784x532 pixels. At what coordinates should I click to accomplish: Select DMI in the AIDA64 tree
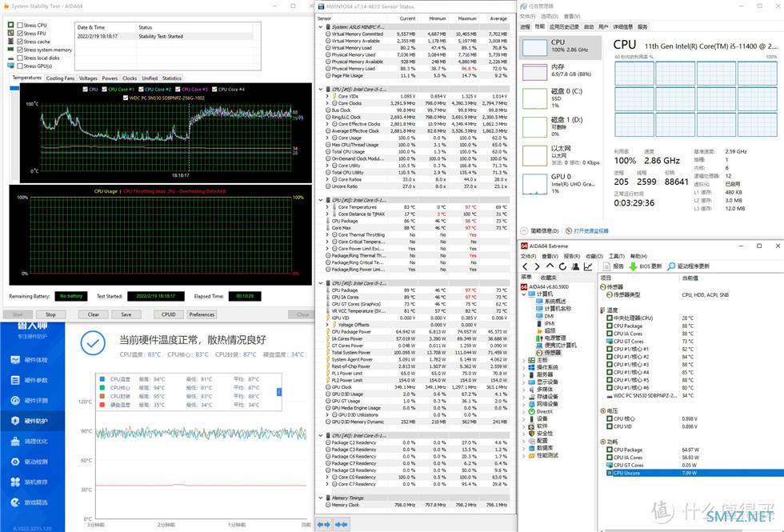(x=546, y=316)
